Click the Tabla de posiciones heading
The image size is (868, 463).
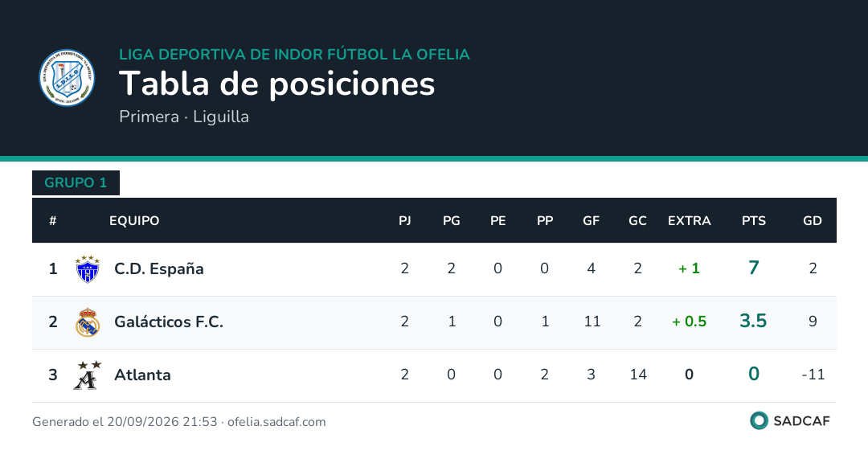pos(276,84)
